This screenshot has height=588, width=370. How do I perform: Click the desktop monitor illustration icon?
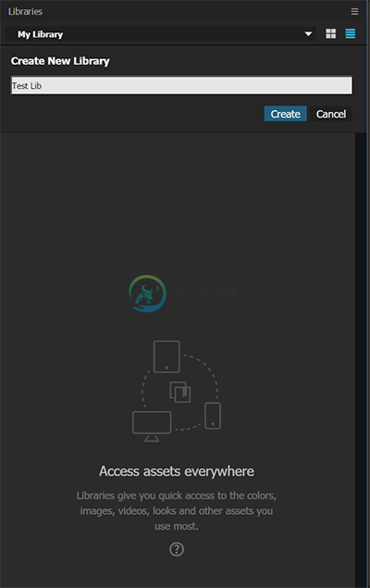pos(152,426)
